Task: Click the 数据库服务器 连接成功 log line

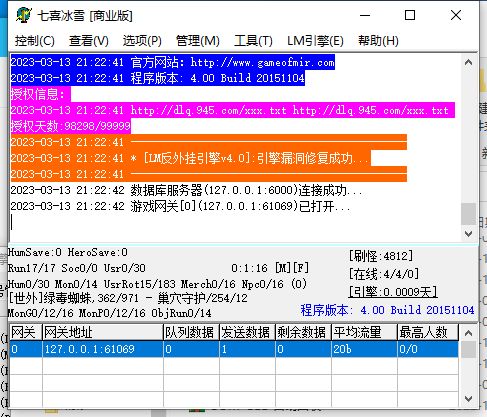Action: pyautogui.click(x=186, y=190)
